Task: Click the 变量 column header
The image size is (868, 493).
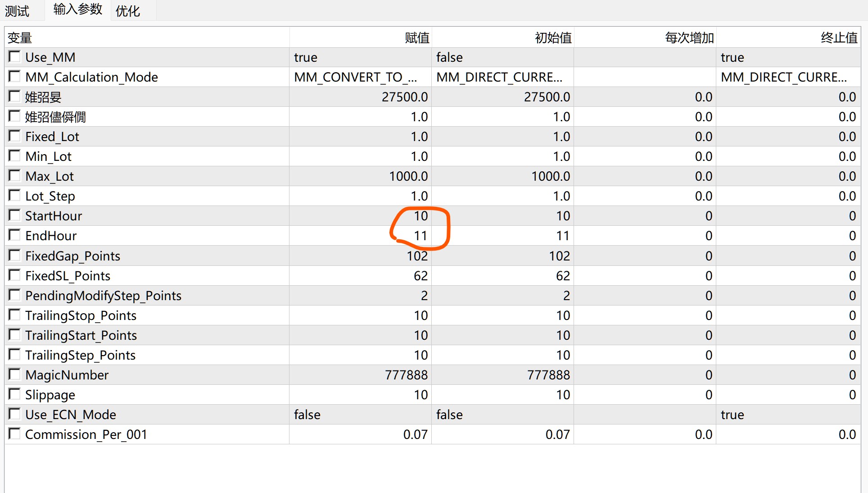Action: (x=20, y=38)
